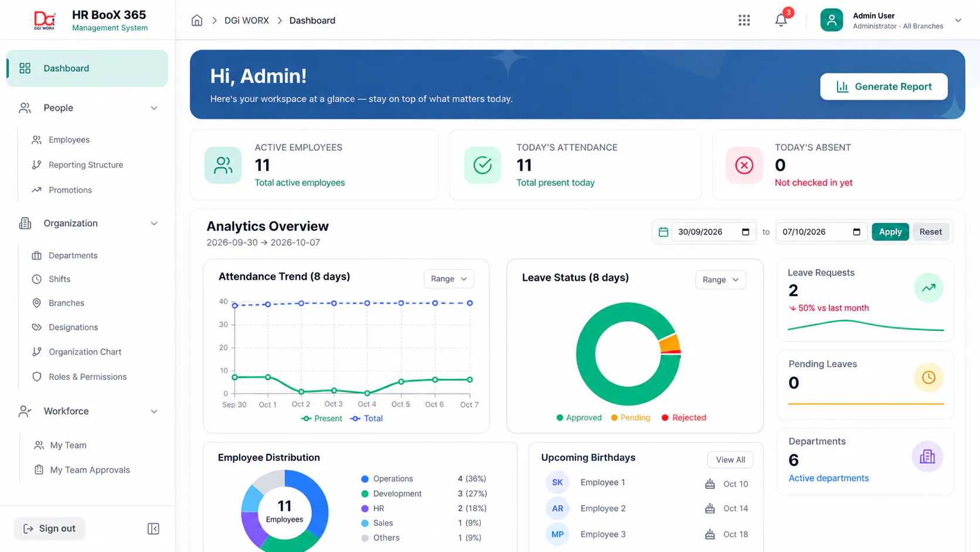Viewport: 980px width, 552px height.
Task: Click Pending Leaves clock icon
Action: pyautogui.click(x=928, y=378)
